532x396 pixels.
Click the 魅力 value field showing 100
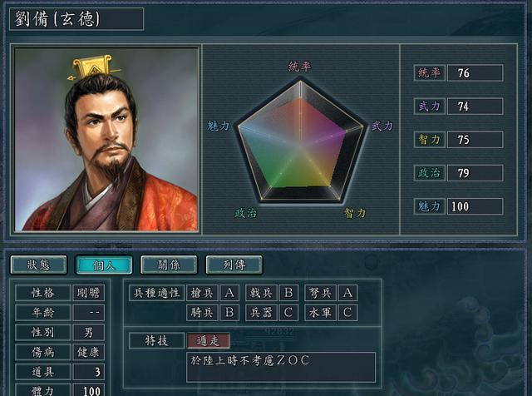pos(475,206)
